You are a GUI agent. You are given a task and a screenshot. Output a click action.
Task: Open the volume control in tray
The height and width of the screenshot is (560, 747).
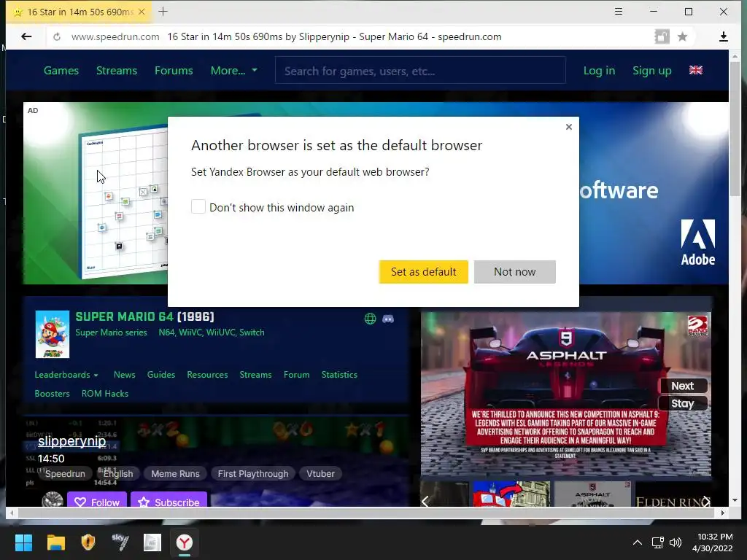[x=675, y=542]
